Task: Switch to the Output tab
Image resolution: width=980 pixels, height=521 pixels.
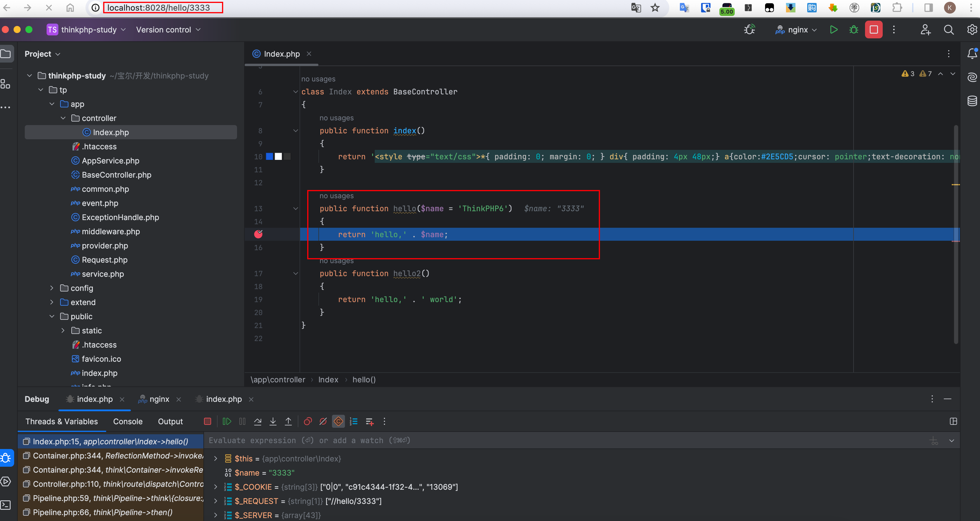Action: point(170,421)
